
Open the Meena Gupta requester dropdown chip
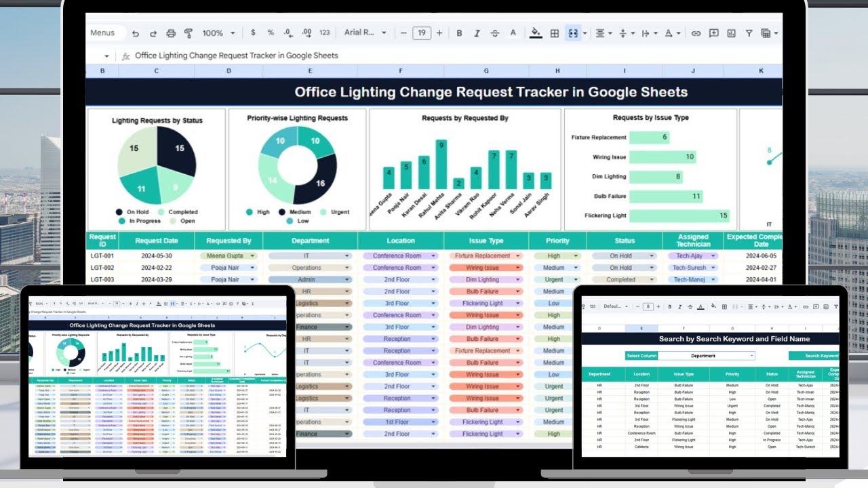coord(229,256)
